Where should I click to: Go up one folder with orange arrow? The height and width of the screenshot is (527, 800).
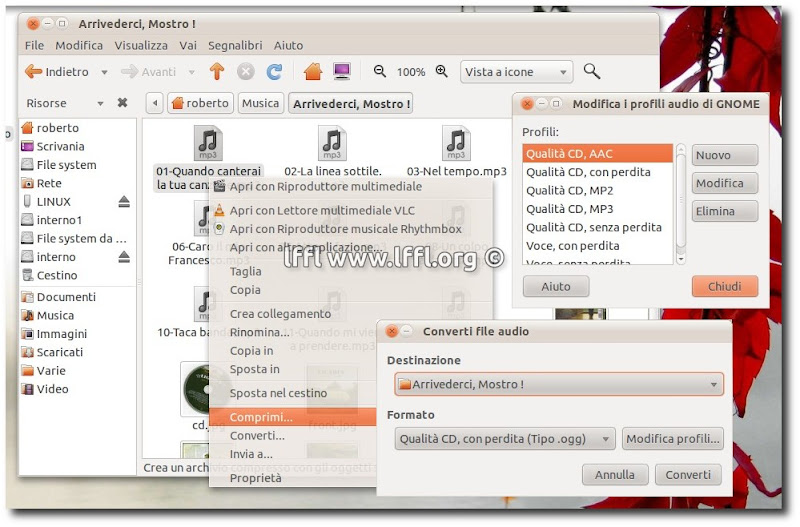(217, 71)
